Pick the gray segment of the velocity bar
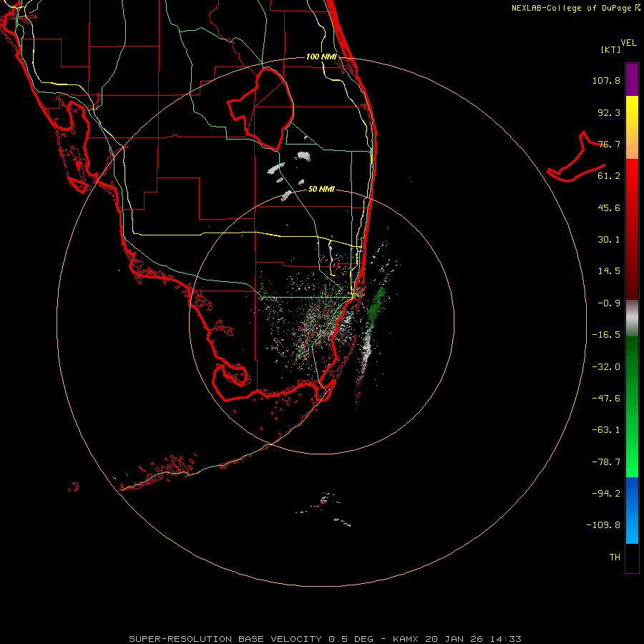The height and width of the screenshot is (644, 644). coord(632,318)
